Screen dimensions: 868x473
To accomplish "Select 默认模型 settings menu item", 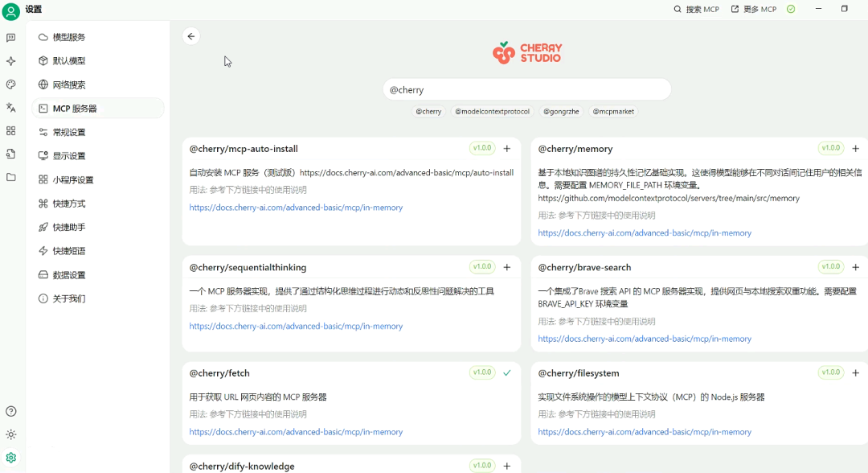I will point(98,61).
